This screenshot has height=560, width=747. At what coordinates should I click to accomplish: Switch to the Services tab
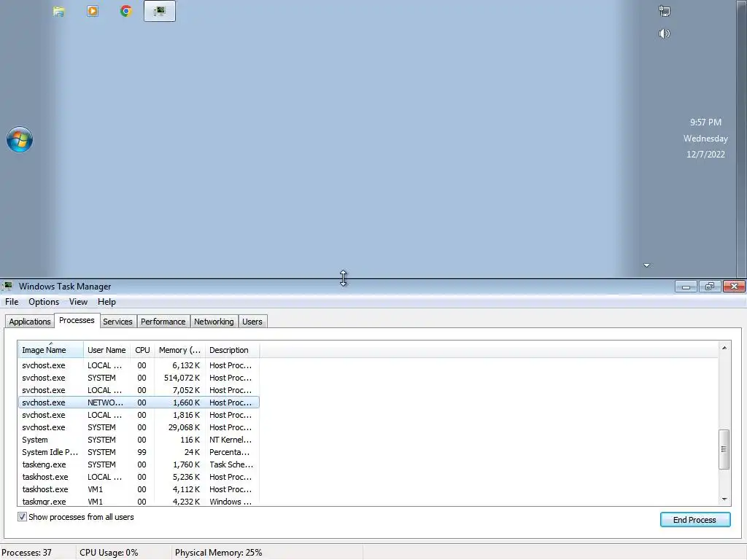[x=117, y=322]
